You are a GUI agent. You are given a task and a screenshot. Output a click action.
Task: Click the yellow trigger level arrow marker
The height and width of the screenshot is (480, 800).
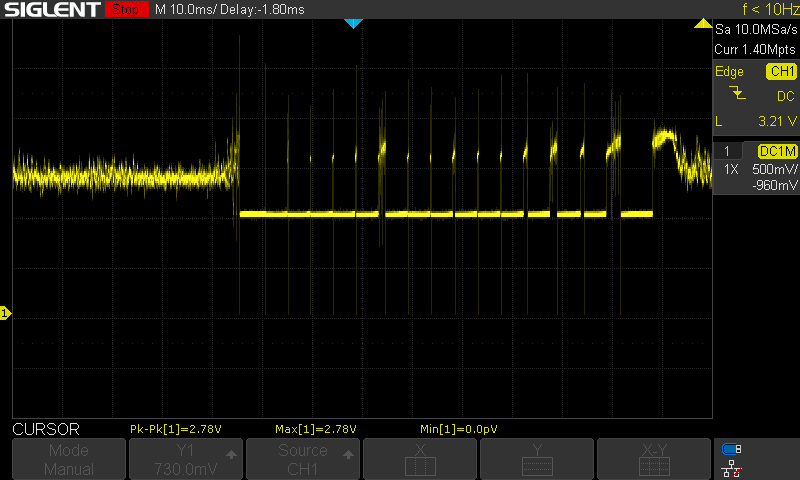[703, 23]
